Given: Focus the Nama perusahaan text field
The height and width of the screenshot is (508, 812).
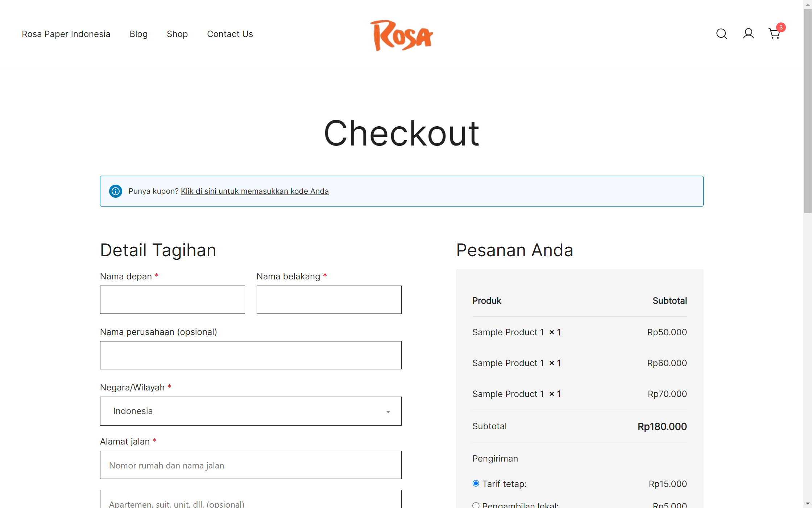Looking at the screenshot, I should point(250,355).
